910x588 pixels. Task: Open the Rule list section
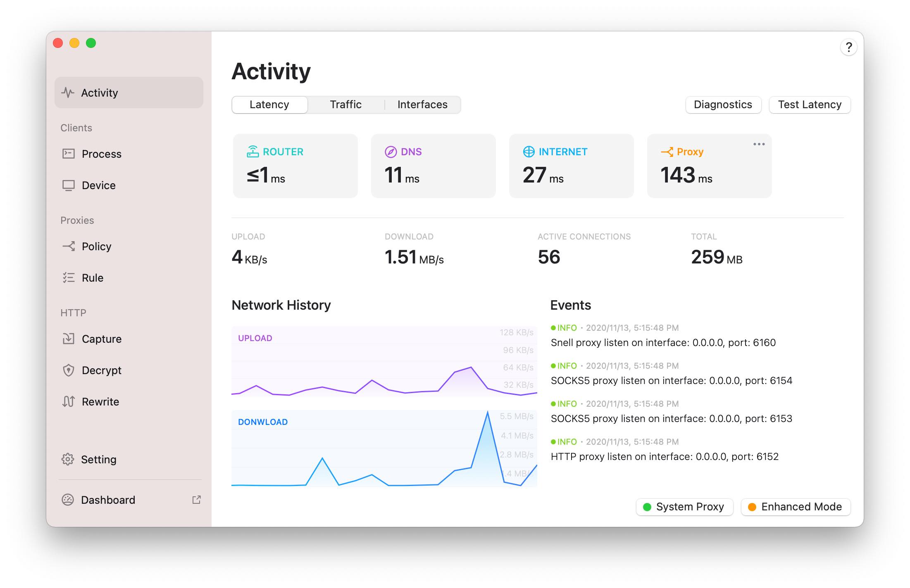click(92, 278)
